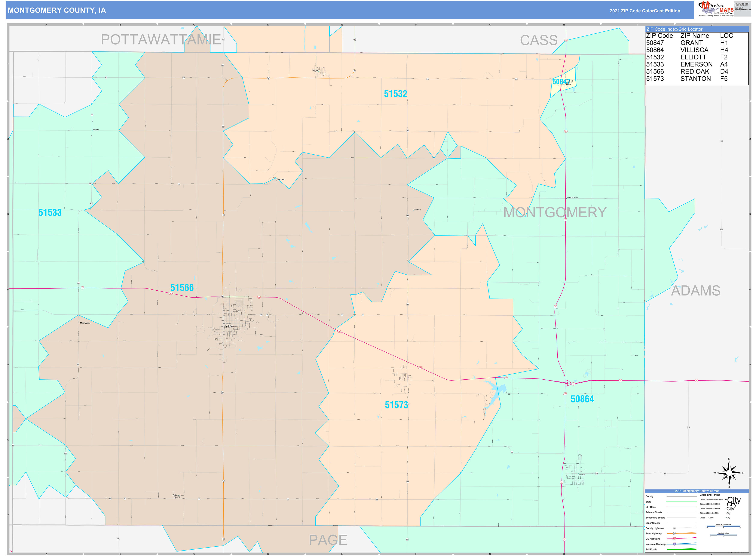Image resolution: width=756 pixels, height=556 pixels.
Task: Select the green dot for Cities 1 - 4,999
Action: (726, 518)
